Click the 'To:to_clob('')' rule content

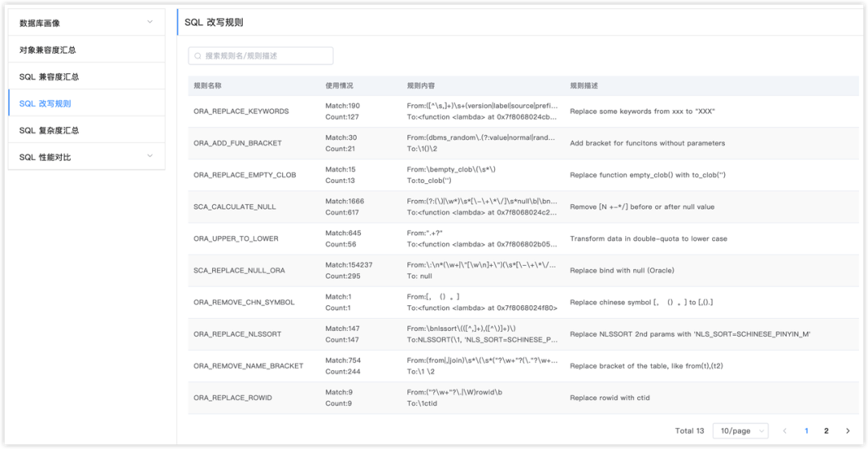[x=429, y=181]
